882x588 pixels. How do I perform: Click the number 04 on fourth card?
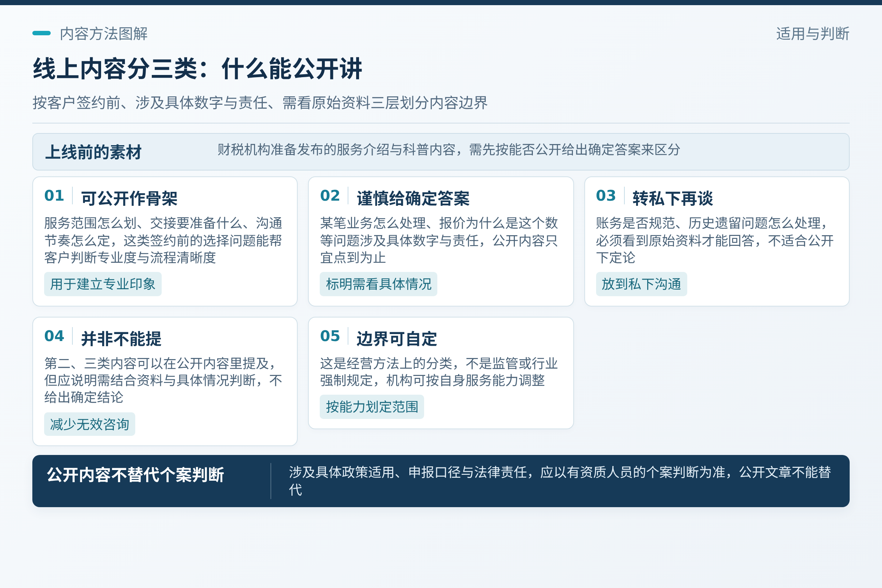pyautogui.click(x=54, y=336)
